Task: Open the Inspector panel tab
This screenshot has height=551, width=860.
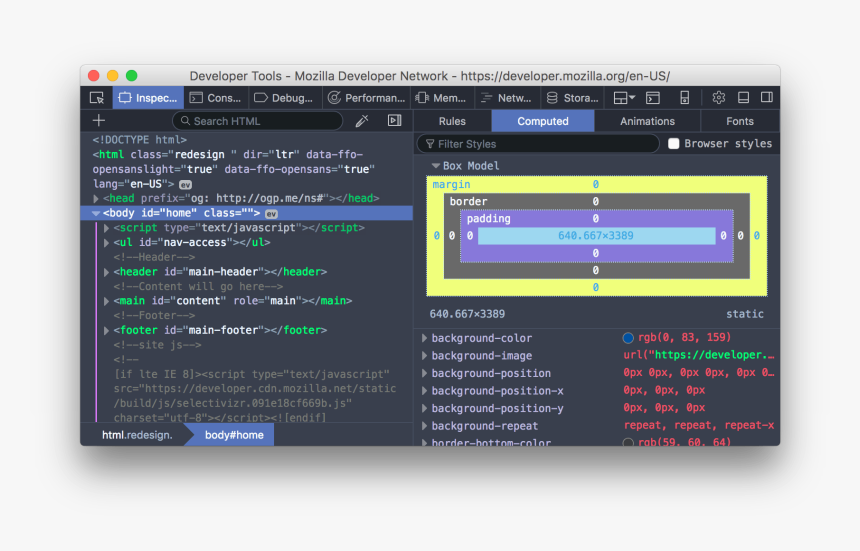Action: tap(148, 98)
